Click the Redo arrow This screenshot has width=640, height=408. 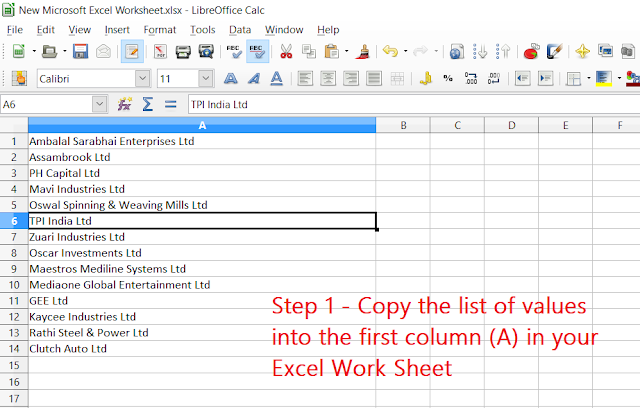tap(420, 52)
